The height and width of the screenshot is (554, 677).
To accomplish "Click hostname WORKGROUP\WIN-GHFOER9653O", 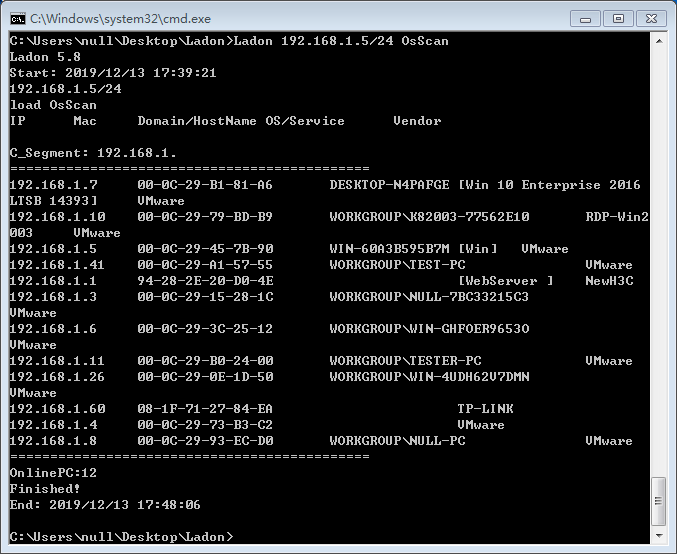I will coord(429,329).
